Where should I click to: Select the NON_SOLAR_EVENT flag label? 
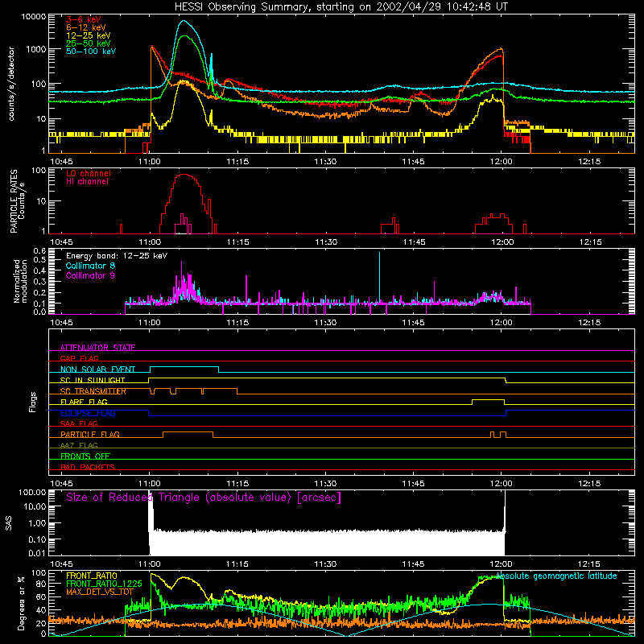point(97,369)
